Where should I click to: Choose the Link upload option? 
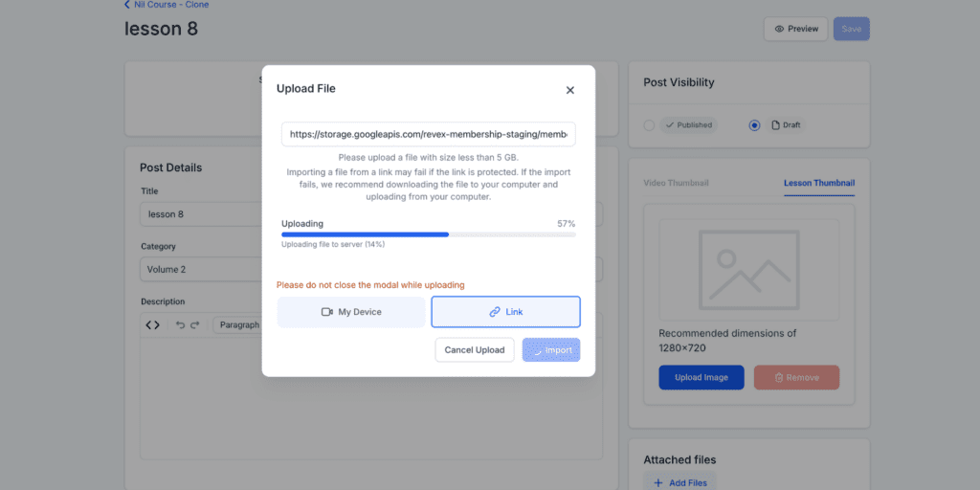pyautogui.click(x=505, y=312)
